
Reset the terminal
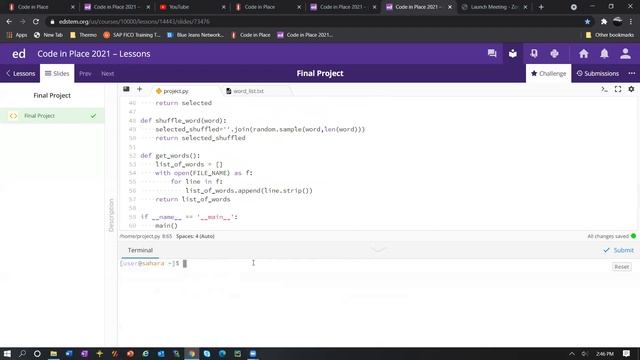(621, 267)
